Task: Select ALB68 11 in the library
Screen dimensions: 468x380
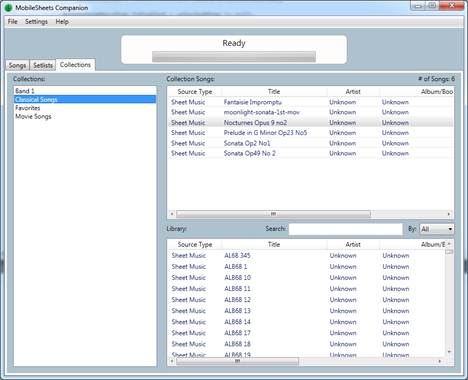Action: click(x=307, y=289)
